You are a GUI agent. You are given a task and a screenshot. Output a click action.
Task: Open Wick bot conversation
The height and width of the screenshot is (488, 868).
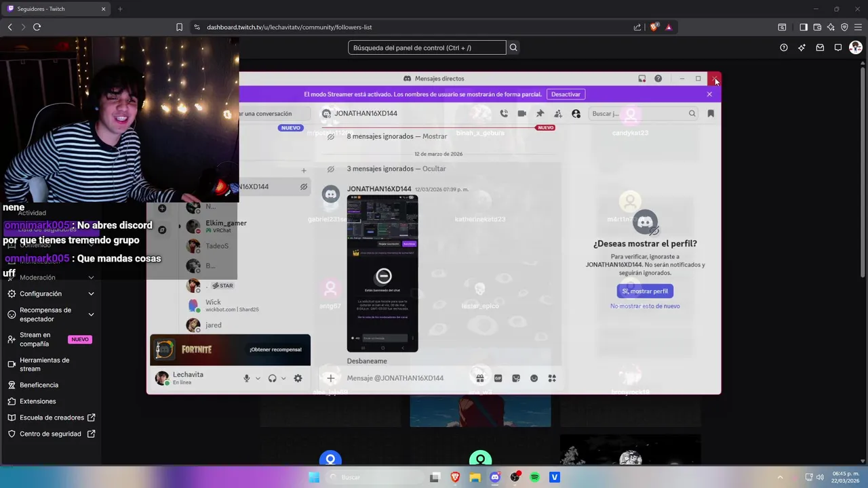point(247,305)
